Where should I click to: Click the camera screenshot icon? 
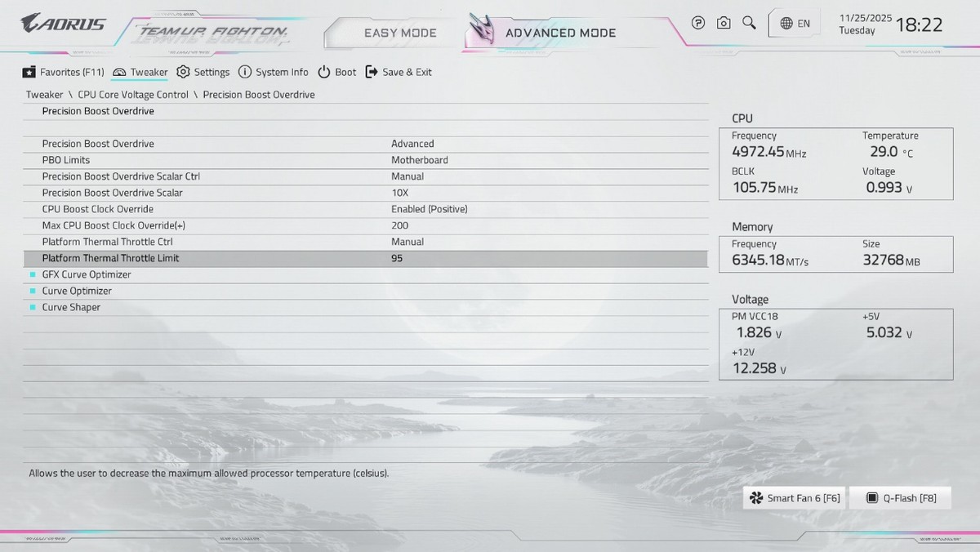pos(724,23)
